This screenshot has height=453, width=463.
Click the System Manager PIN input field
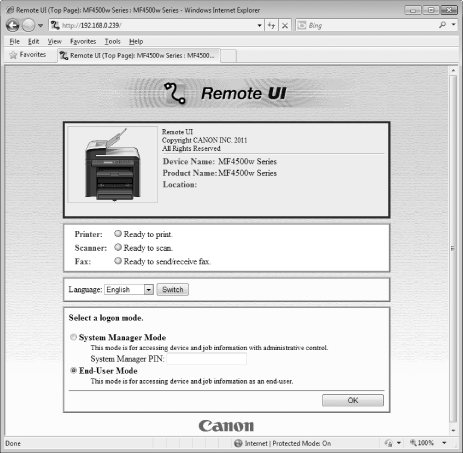206,359
